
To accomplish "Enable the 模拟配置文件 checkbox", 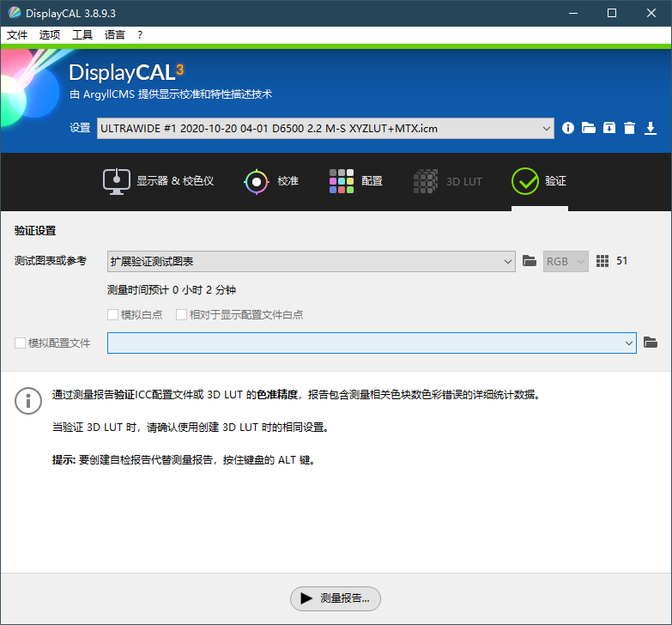I will click(x=20, y=343).
